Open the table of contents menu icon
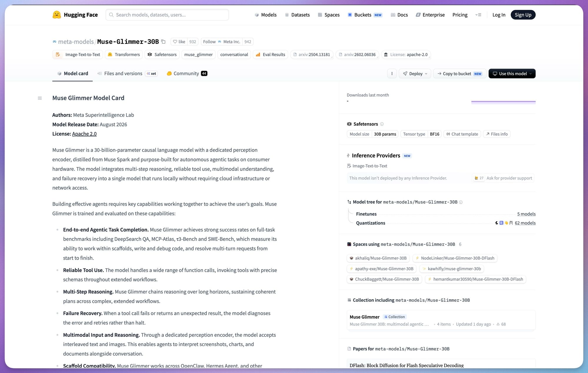The width and height of the screenshot is (588, 373). point(40,98)
